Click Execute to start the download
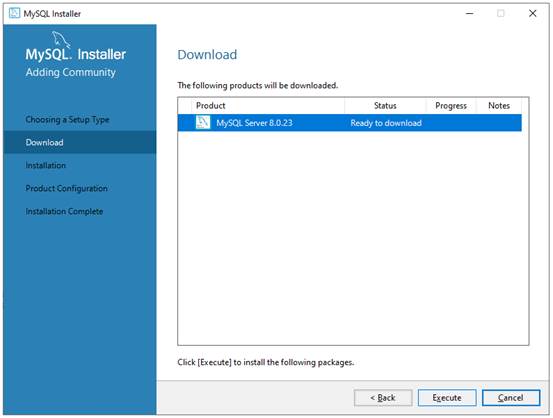Viewport: 553px width, 418px height. pyautogui.click(x=447, y=398)
